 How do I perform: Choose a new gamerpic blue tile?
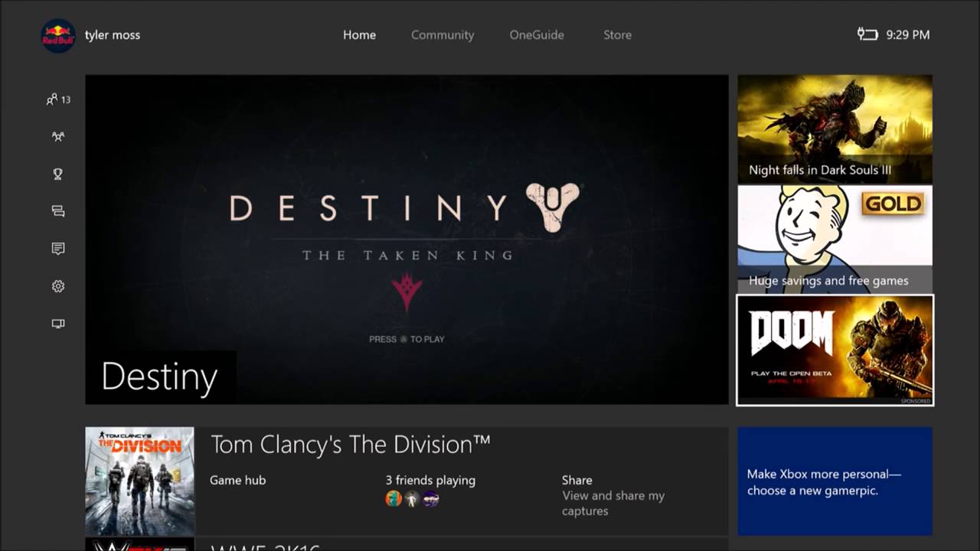point(835,481)
